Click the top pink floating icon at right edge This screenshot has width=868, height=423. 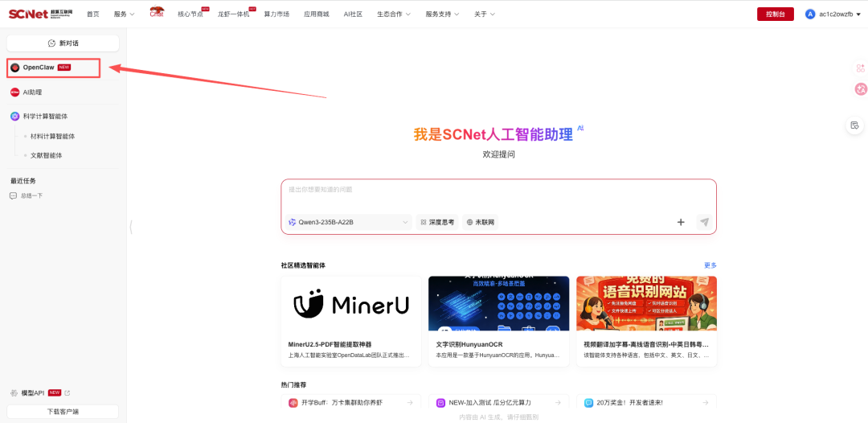click(x=860, y=68)
